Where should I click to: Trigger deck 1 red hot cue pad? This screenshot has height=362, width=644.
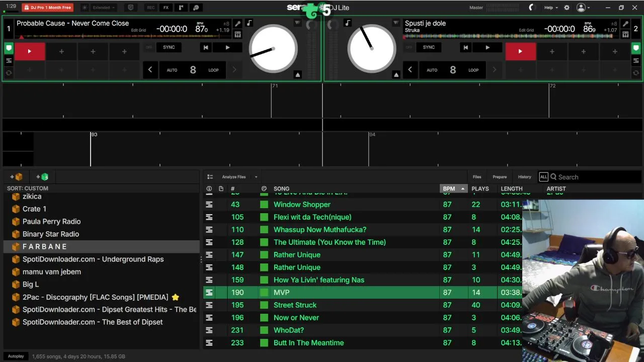[30, 51]
